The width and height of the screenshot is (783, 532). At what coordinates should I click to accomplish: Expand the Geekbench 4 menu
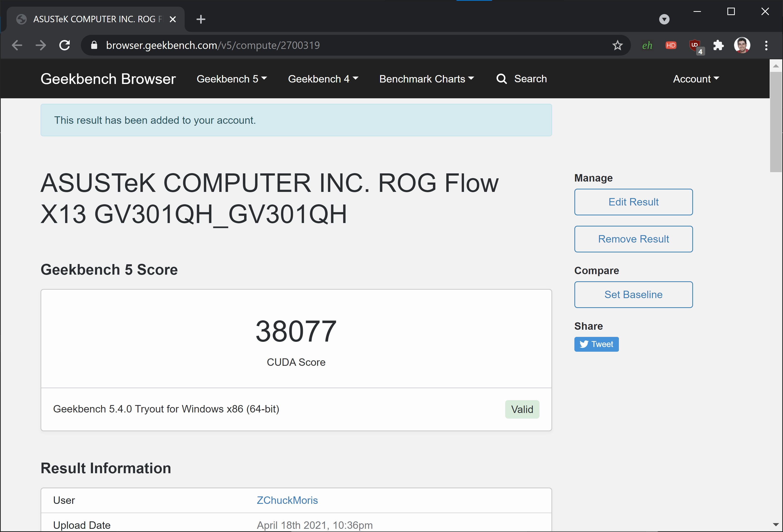tap(323, 79)
